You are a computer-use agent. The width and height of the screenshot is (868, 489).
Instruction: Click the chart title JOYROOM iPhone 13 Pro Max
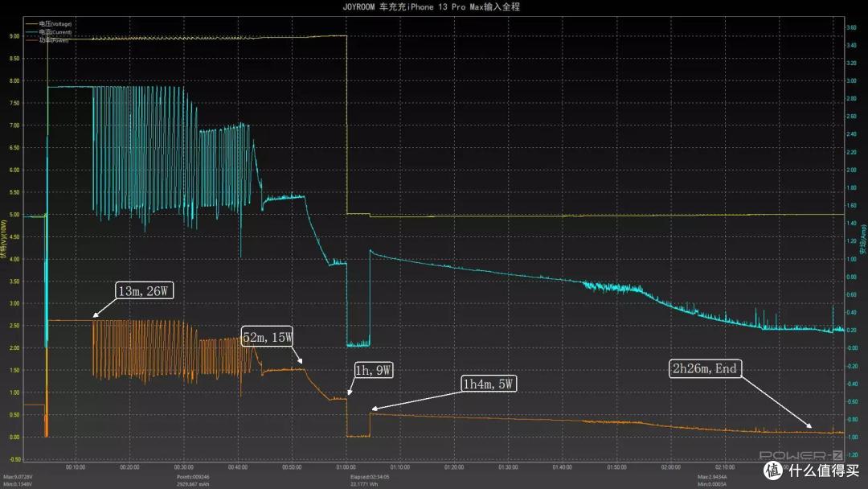tap(432, 6)
